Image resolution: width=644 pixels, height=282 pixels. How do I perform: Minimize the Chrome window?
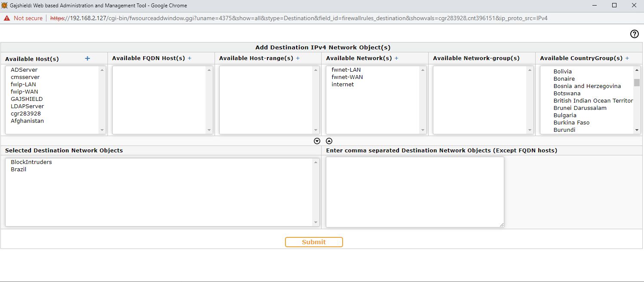[x=595, y=5]
